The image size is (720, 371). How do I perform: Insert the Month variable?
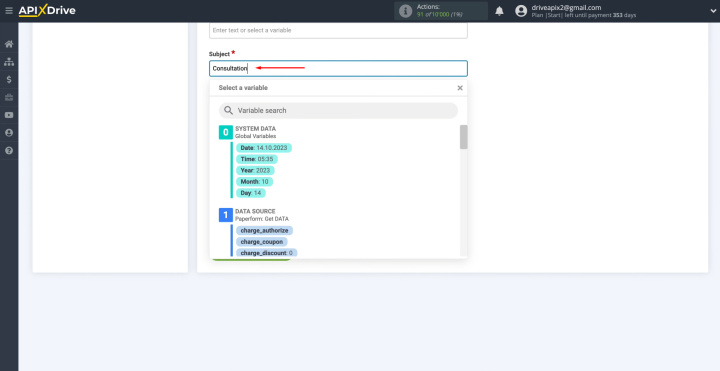[254, 182]
